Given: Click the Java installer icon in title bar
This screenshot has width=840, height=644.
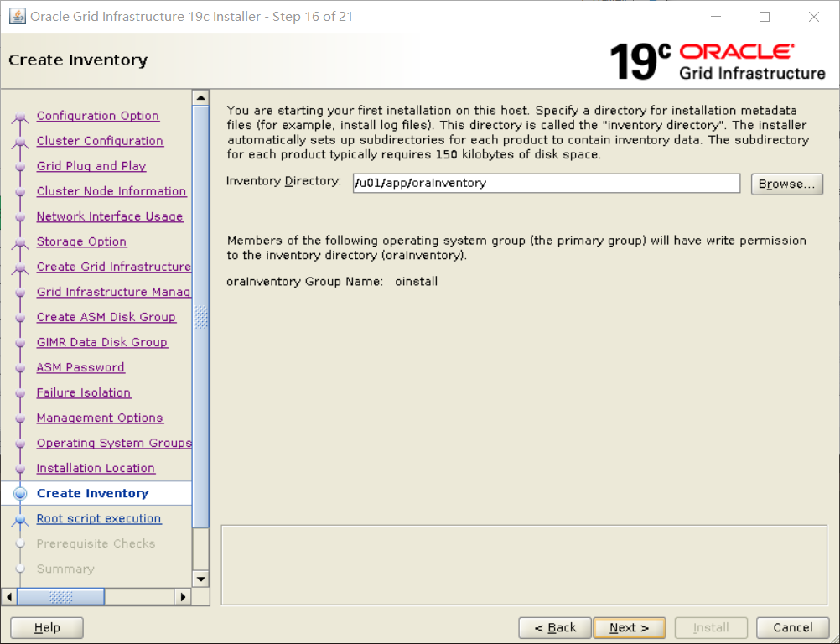Looking at the screenshot, I should tap(18, 17).
